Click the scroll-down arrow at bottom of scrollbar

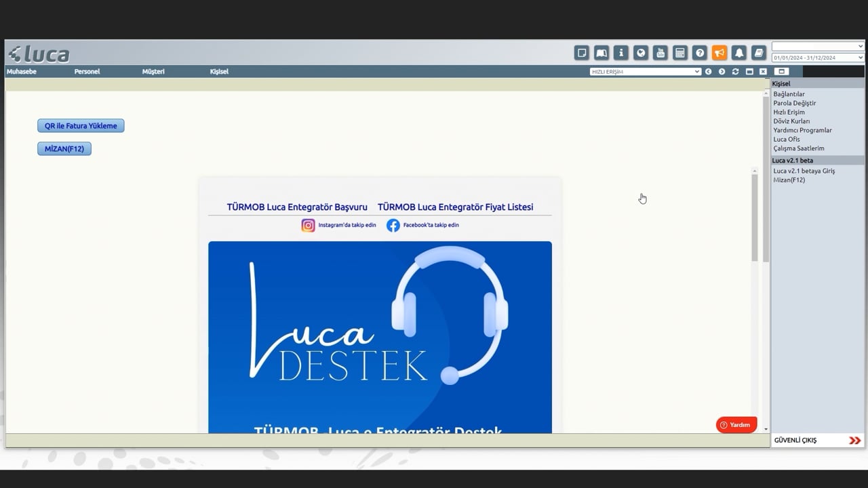pos(766,429)
